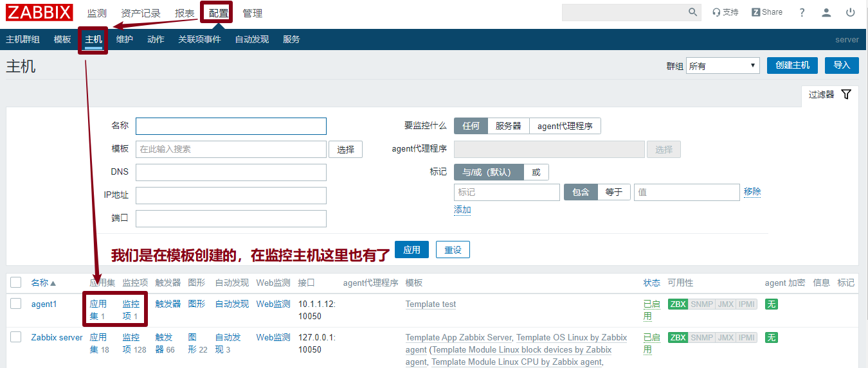This screenshot has height=368, width=868.
Task: Tick the Zabbix server row checkbox
Action: 16,337
